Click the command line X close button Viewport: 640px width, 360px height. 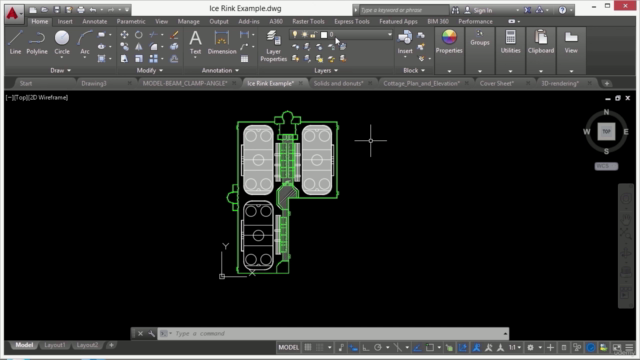(140, 333)
